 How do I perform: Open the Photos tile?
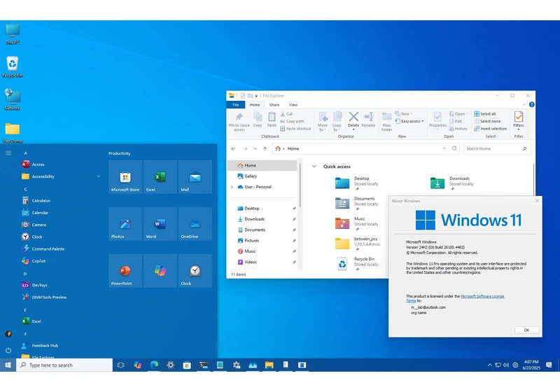[125, 224]
